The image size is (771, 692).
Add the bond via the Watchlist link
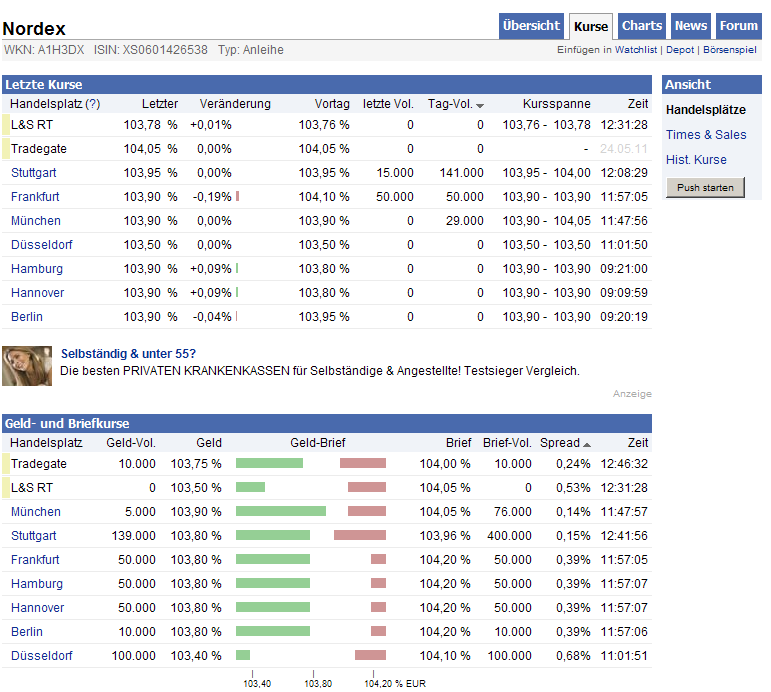coord(636,50)
